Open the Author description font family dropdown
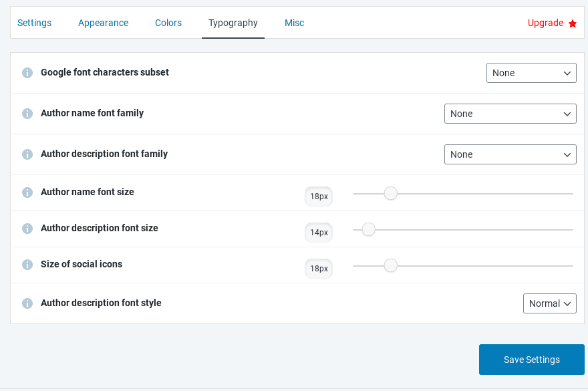The image size is (588, 391). (x=510, y=154)
